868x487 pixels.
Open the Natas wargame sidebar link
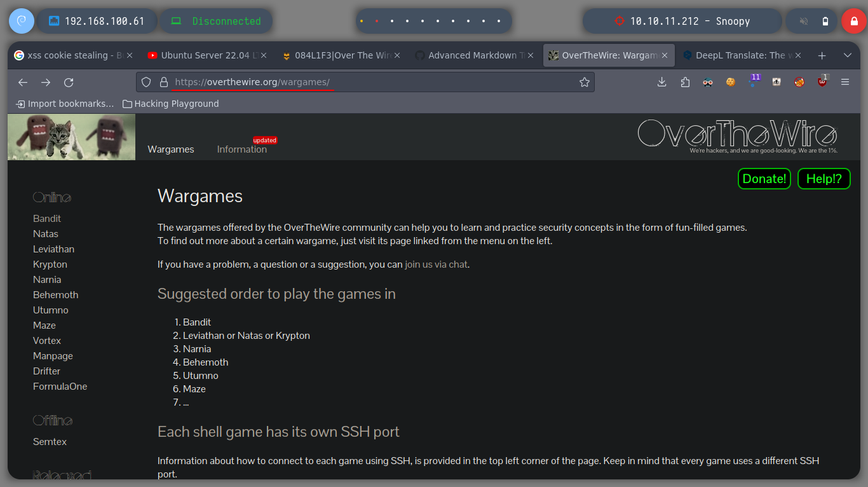pyautogui.click(x=46, y=233)
